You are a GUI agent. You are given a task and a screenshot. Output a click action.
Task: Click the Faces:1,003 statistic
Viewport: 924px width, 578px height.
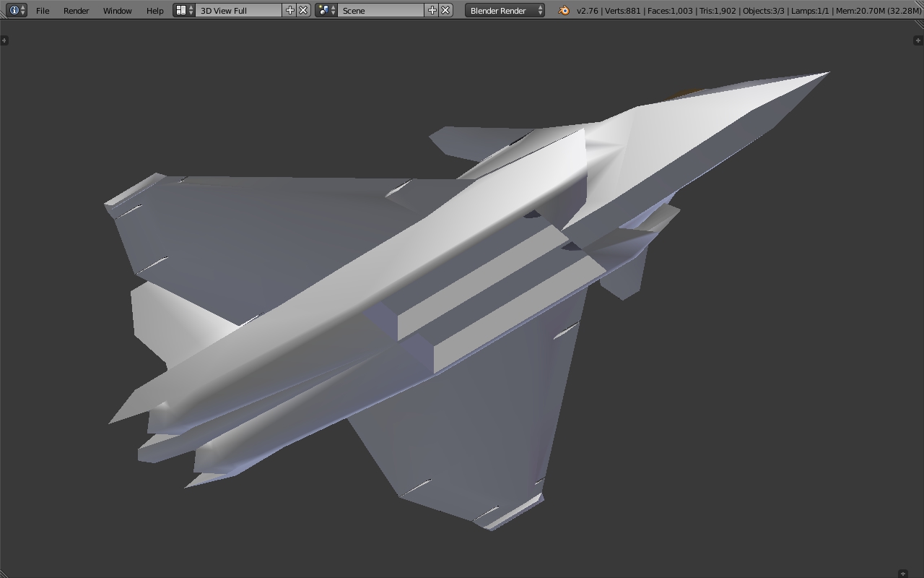point(670,11)
